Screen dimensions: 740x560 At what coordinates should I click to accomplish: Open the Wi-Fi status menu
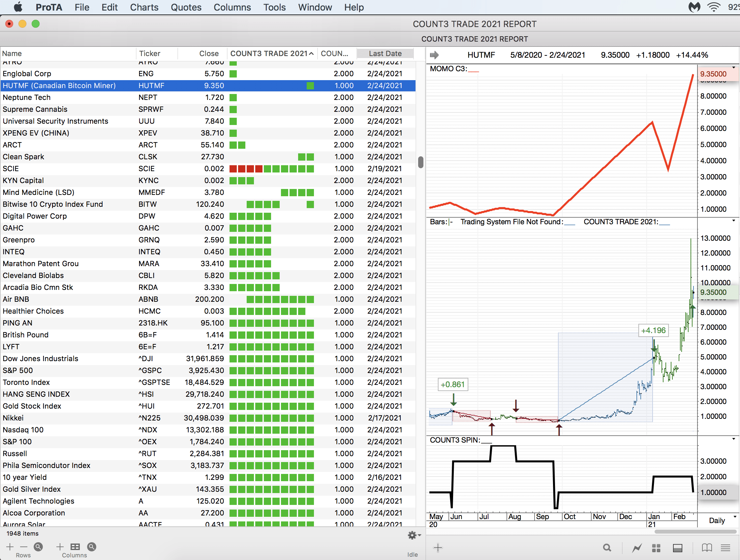(x=714, y=7)
